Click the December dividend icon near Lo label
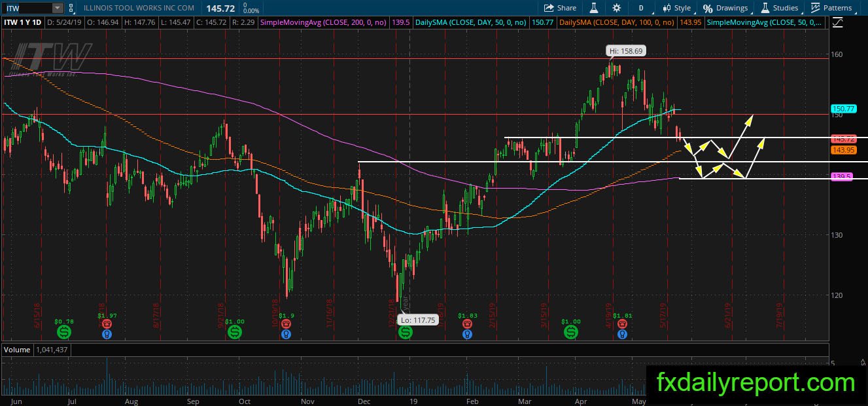868x406 pixels. point(405,333)
